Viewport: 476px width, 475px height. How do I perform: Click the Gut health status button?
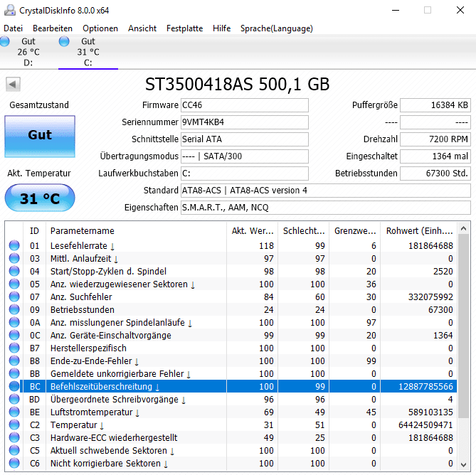[39, 134]
